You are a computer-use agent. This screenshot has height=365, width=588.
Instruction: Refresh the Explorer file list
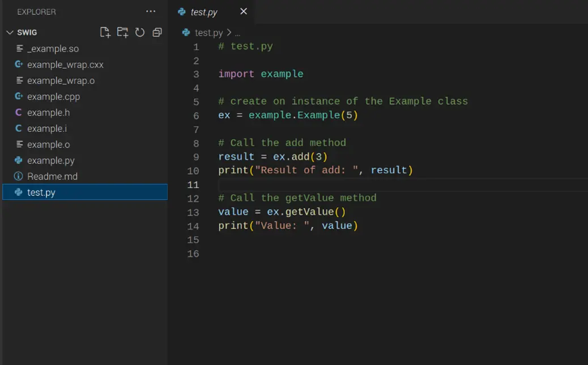(x=139, y=32)
